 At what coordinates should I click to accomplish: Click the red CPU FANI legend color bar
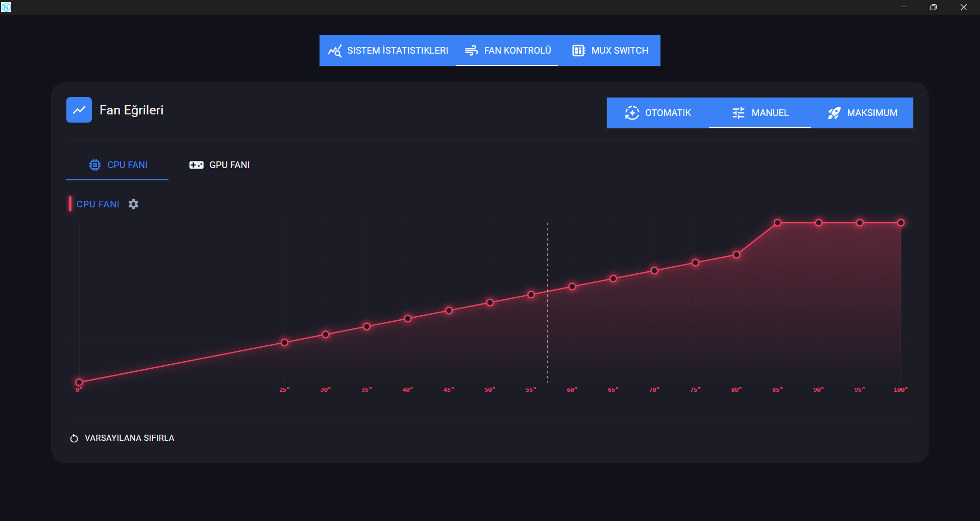click(70, 204)
